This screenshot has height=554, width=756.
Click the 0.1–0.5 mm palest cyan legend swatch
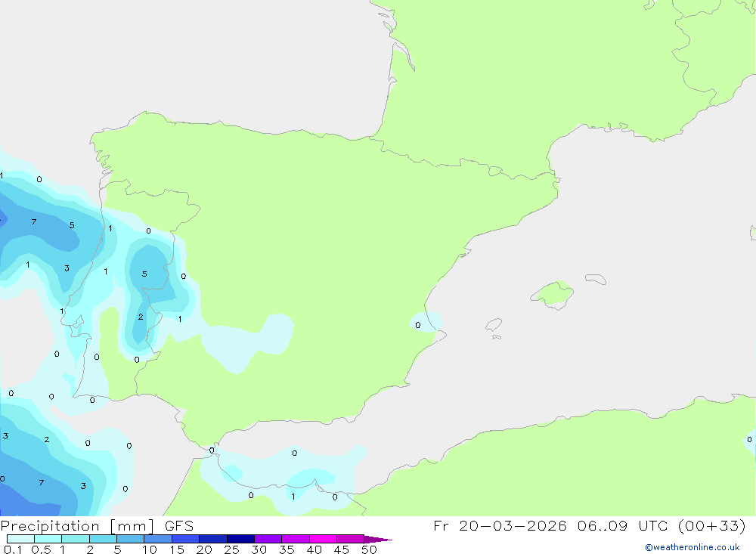tap(20, 539)
